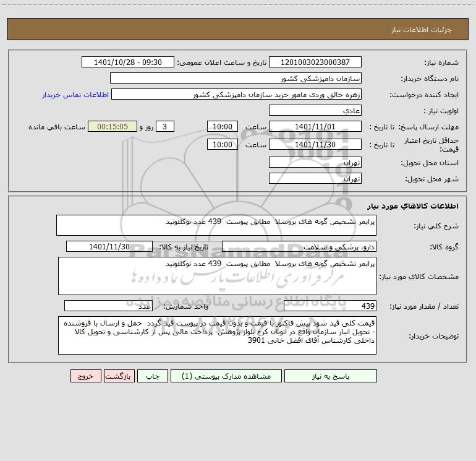Click the ایجاد کننده درخواست label
Image resolution: width=476 pixels, height=461 pixels.
[424, 95]
